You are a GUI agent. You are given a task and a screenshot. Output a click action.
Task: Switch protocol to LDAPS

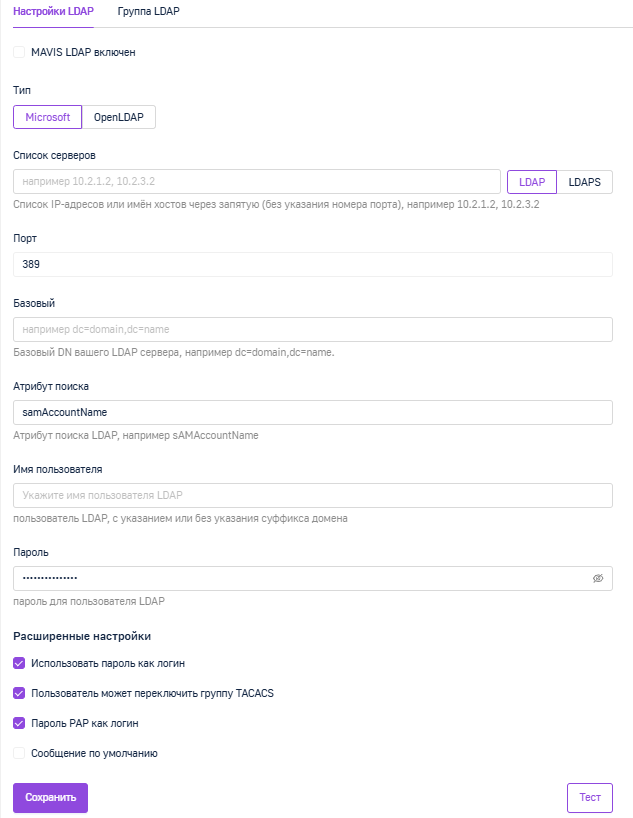point(584,182)
